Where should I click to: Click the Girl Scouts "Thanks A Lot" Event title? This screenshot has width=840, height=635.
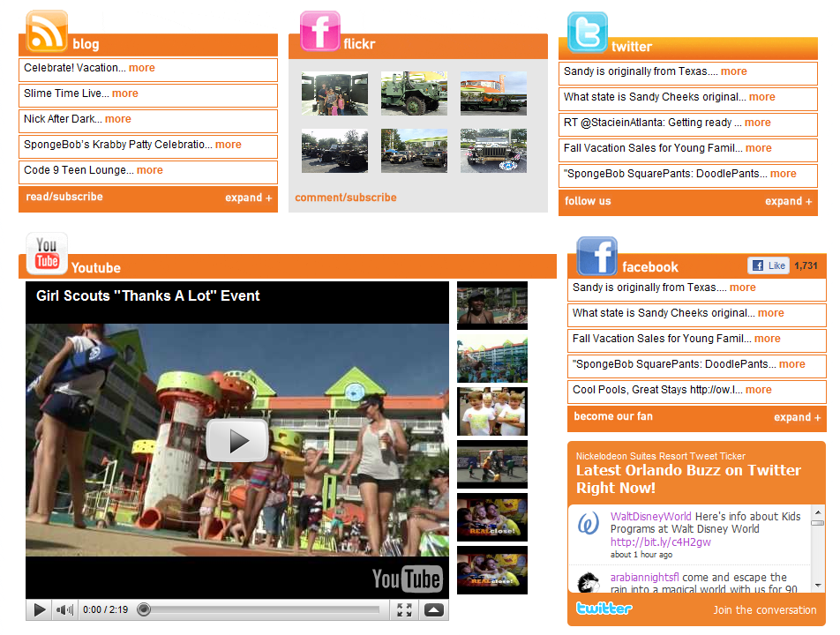(148, 295)
